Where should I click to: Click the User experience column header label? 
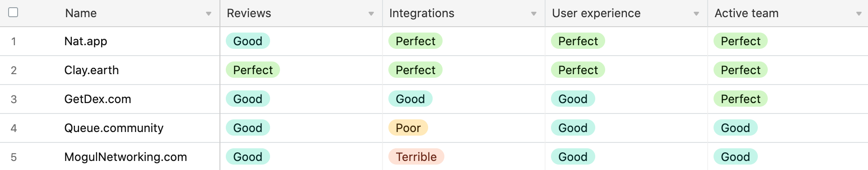point(596,13)
